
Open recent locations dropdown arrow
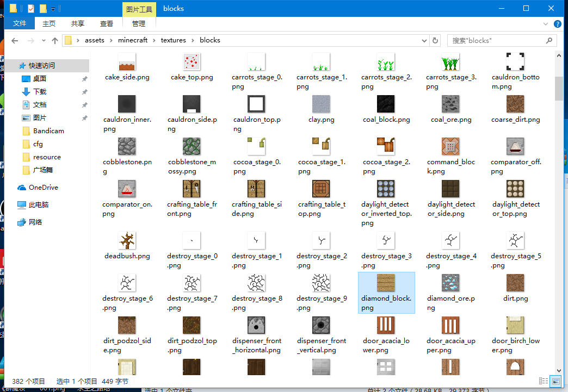point(44,41)
